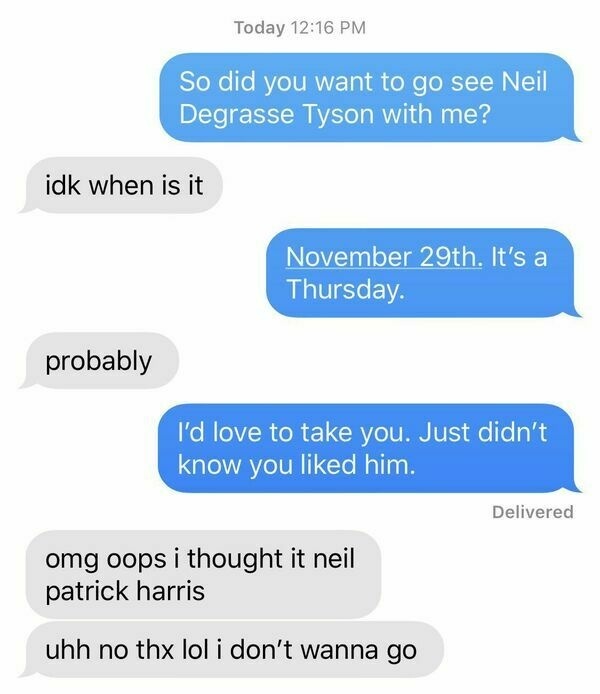Tap the Neil Degrasse Tyson invitation bubble
Screen dimensions: 600x694
tap(370, 98)
